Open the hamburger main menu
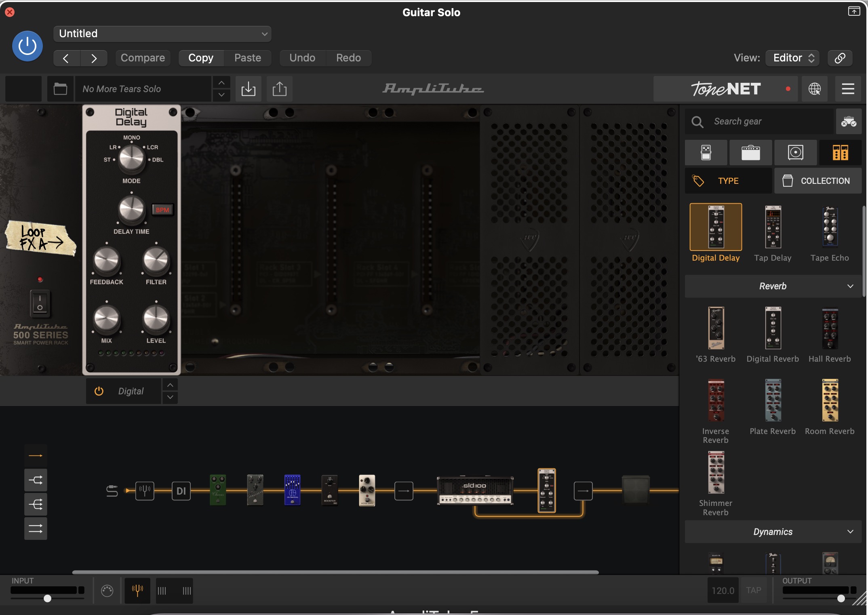The image size is (868, 615). pyautogui.click(x=848, y=89)
